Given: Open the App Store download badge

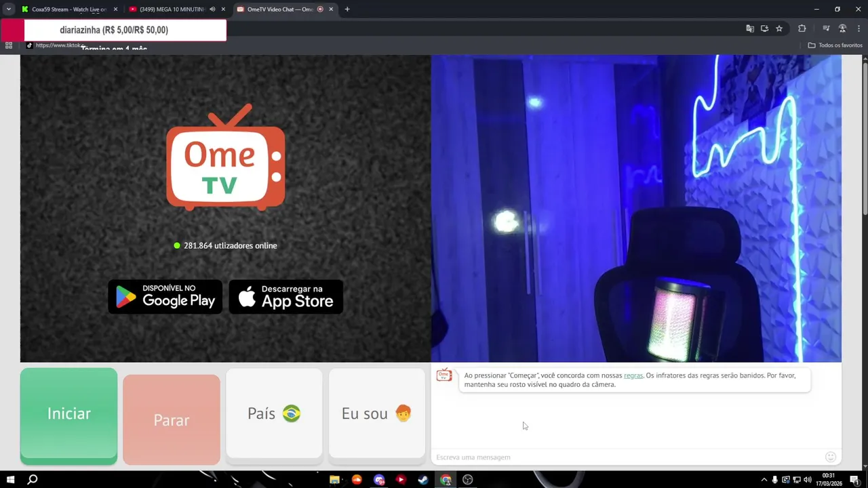Looking at the screenshot, I should coord(285,297).
